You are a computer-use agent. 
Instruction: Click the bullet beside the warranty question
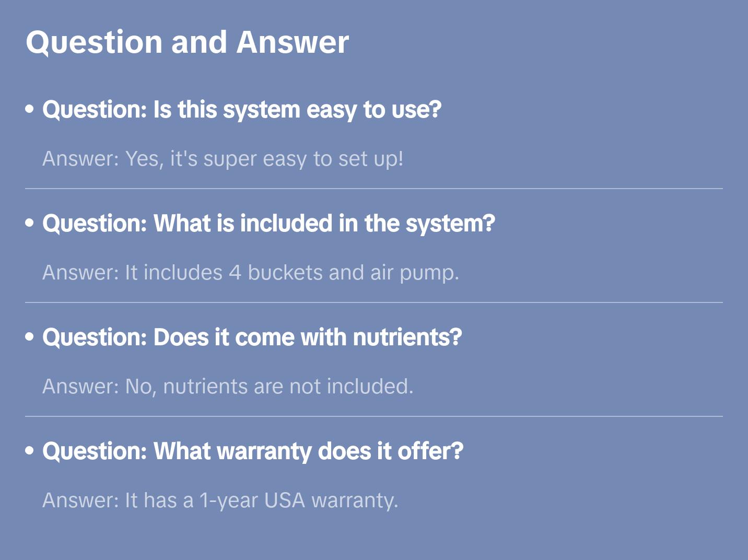[30, 451]
